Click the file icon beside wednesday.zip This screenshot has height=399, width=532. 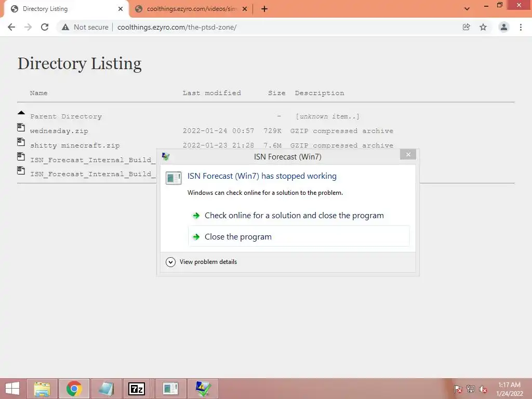click(21, 127)
